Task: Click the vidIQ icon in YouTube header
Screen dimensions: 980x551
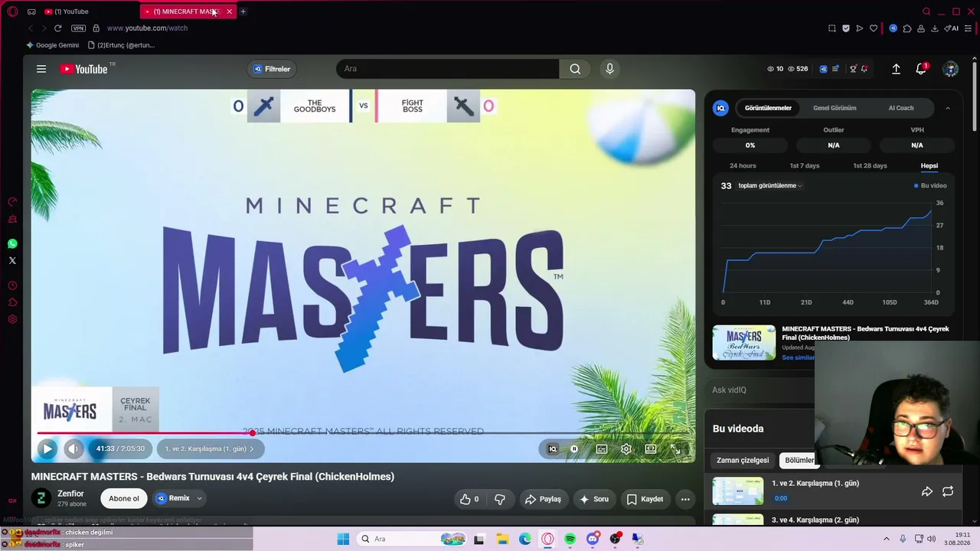Action: [824, 69]
